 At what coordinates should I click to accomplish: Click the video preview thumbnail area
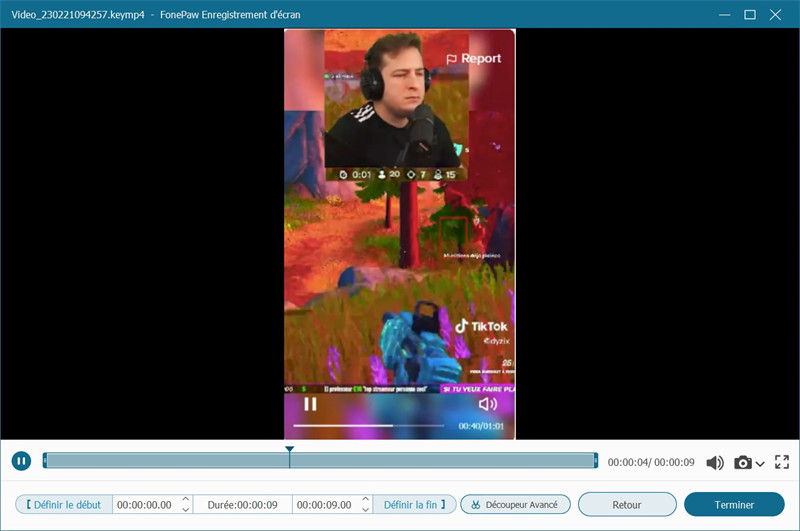point(399,234)
